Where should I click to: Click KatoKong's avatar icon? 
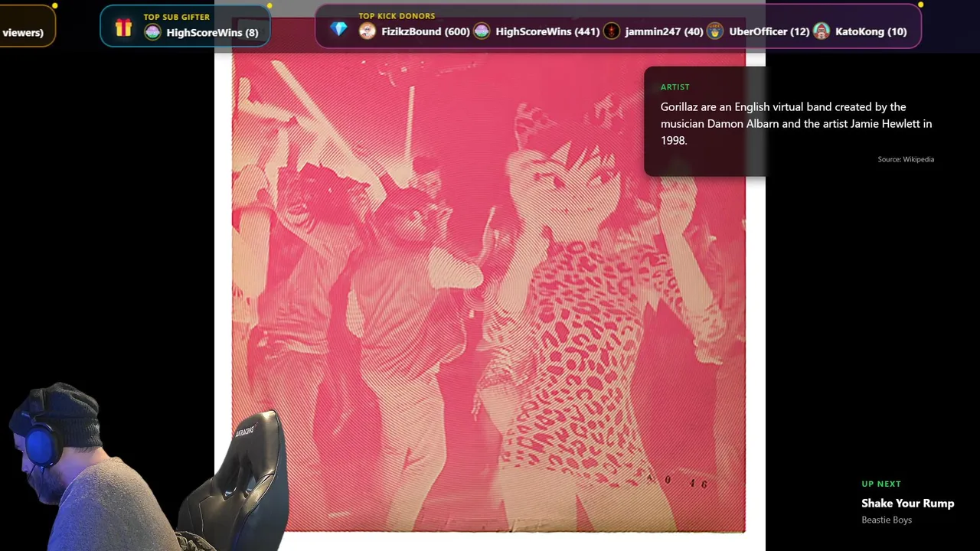pos(822,31)
